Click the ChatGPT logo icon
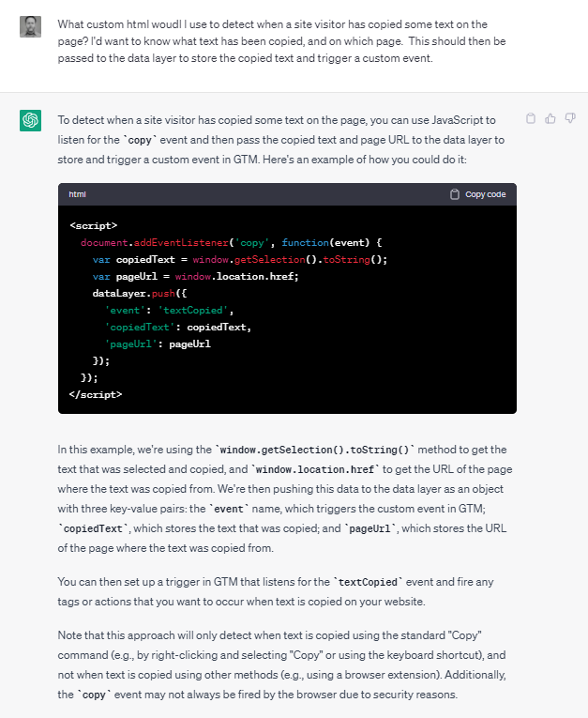 (31, 122)
